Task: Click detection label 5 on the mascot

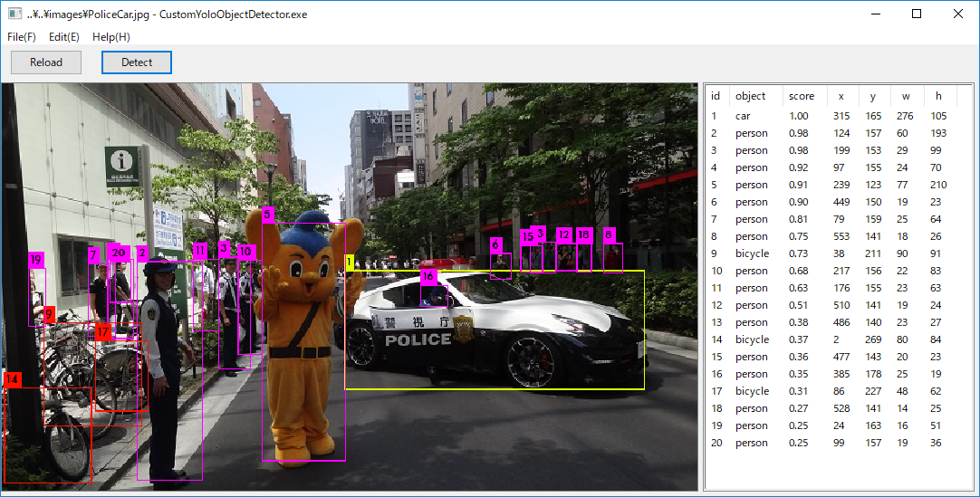Action: [x=268, y=215]
